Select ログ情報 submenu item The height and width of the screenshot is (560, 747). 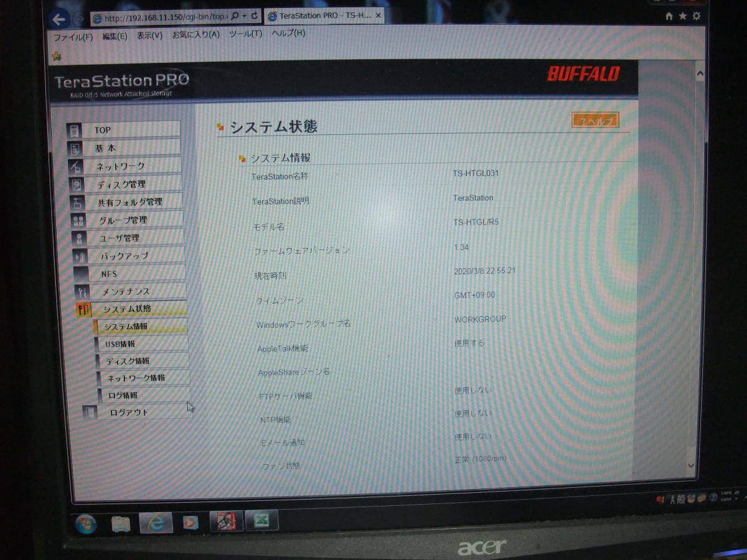click(x=144, y=394)
